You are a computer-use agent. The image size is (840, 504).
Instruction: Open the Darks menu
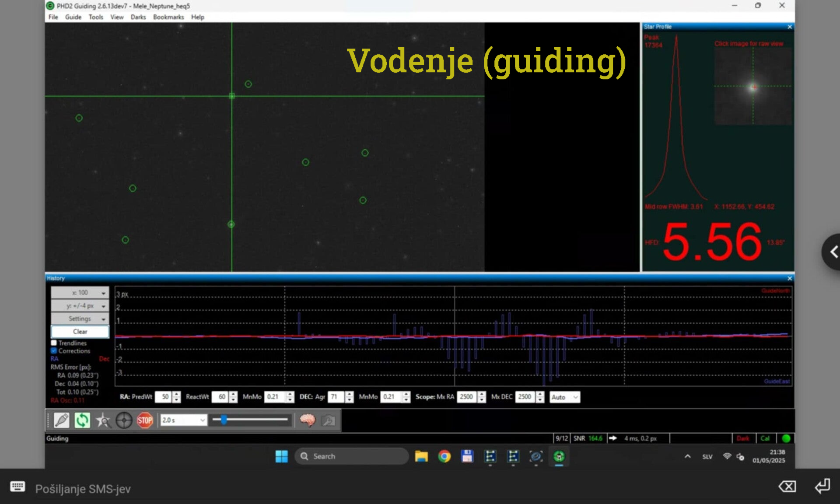(138, 17)
